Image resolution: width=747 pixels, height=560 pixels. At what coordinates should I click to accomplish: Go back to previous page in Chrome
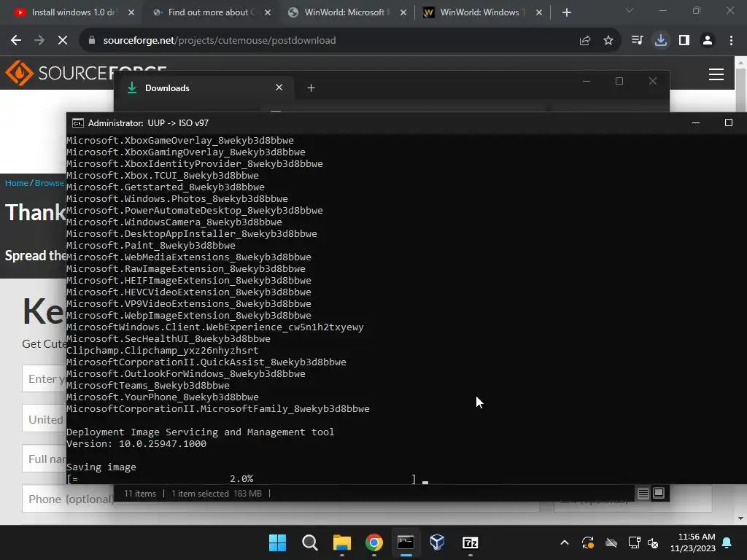tap(16, 41)
